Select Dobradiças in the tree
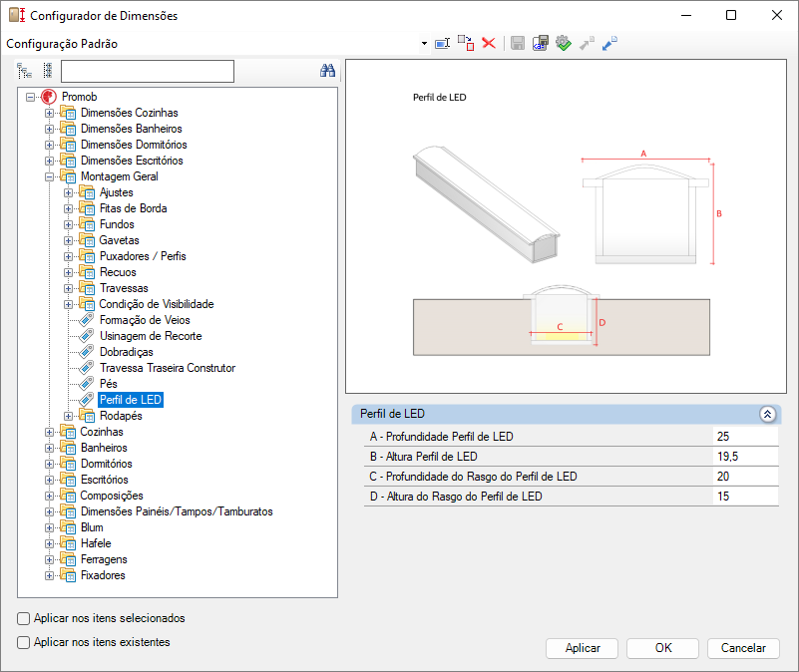799x672 pixels. click(x=127, y=352)
